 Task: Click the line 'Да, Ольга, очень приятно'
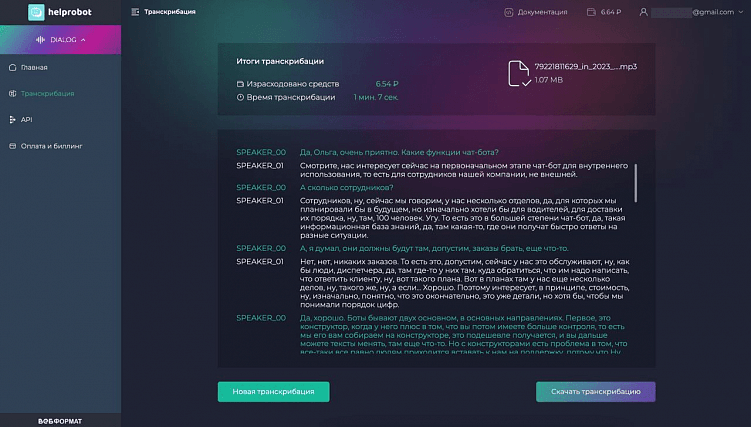tap(399, 152)
